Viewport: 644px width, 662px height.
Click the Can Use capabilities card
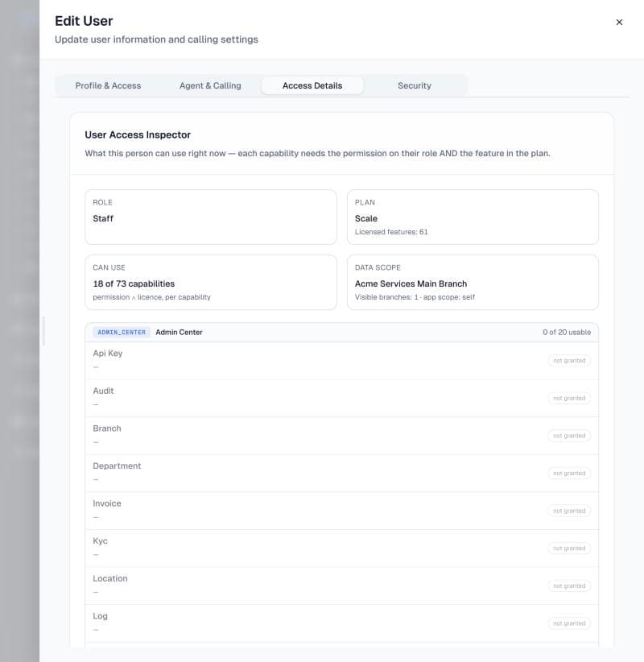tap(211, 282)
